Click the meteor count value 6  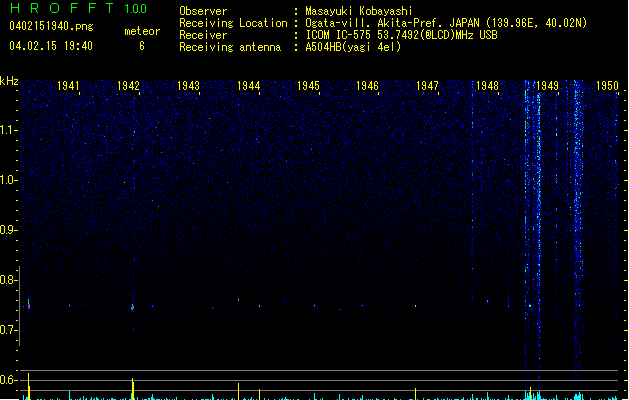point(142,46)
